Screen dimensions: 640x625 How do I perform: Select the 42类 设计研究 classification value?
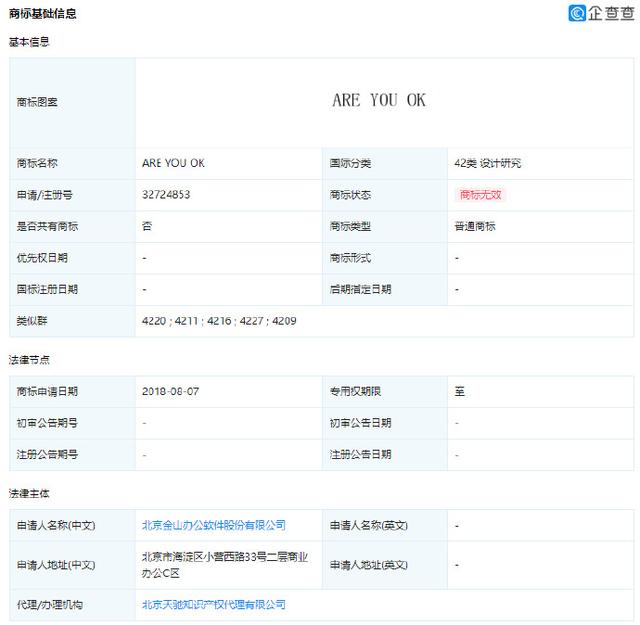point(487,163)
